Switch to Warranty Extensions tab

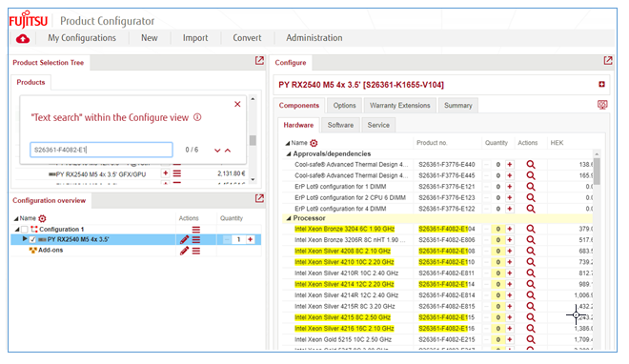tap(399, 106)
